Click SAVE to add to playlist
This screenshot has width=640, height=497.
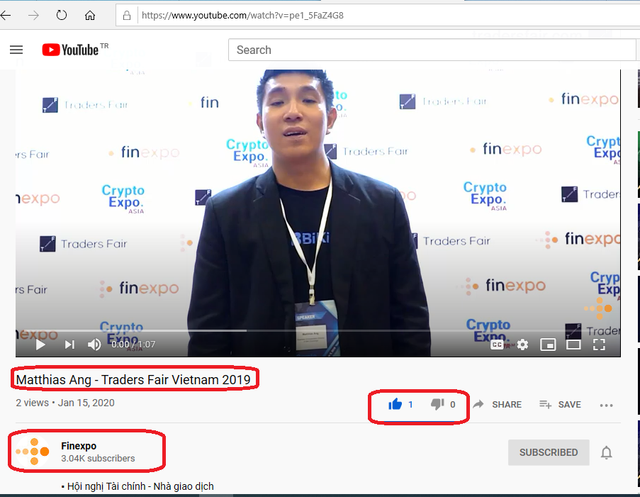(x=560, y=404)
